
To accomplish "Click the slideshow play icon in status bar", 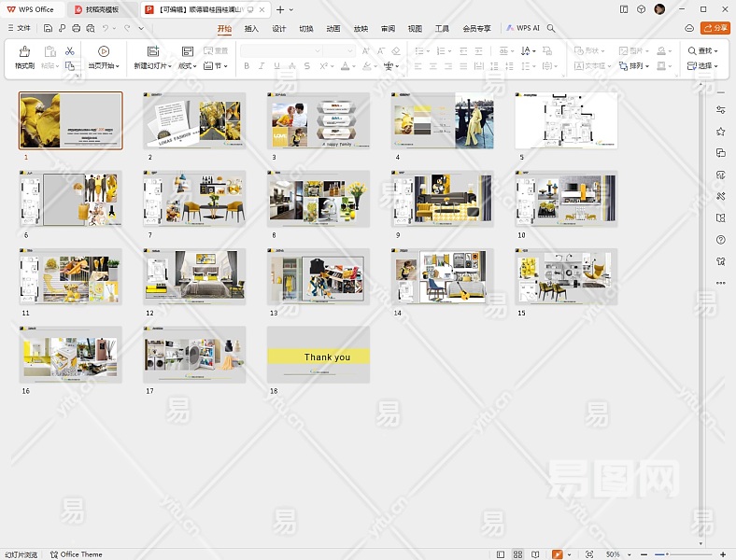I will pyautogui.click(x=558, y=554).
